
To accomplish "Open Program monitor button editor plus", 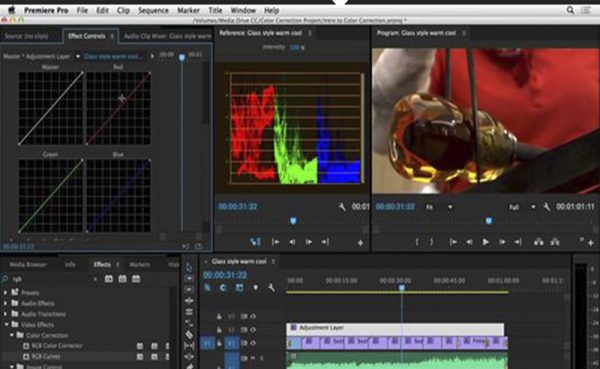I will pos(590,243).
